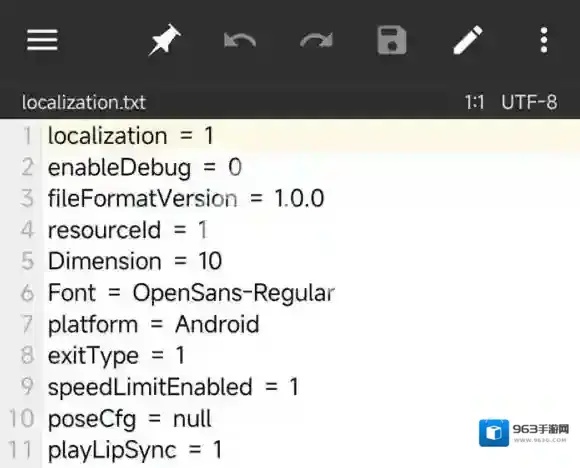Click the undo arrow icon
This screenshot has width=580, height=468.
pyautogui.click(x=240, y=40)
